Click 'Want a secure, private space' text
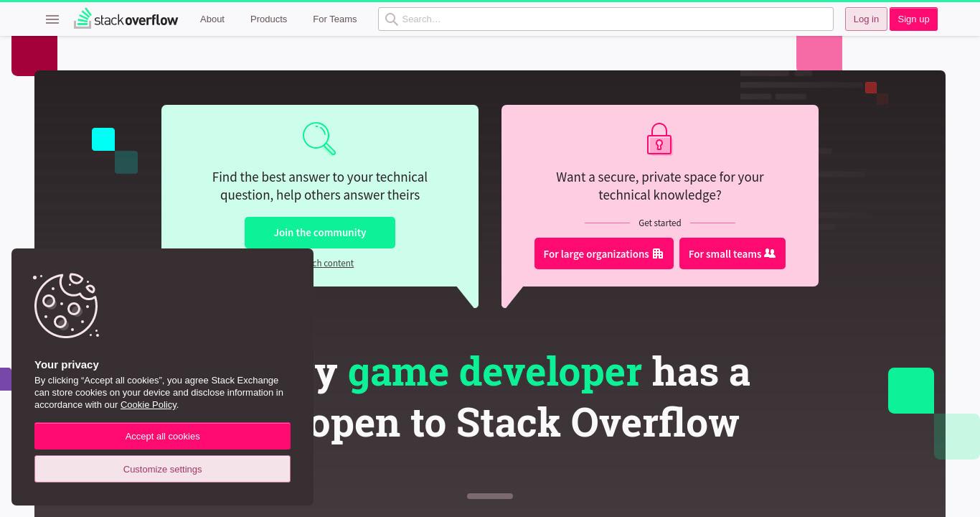Screen dimensions: 980x517 [660, 186]
